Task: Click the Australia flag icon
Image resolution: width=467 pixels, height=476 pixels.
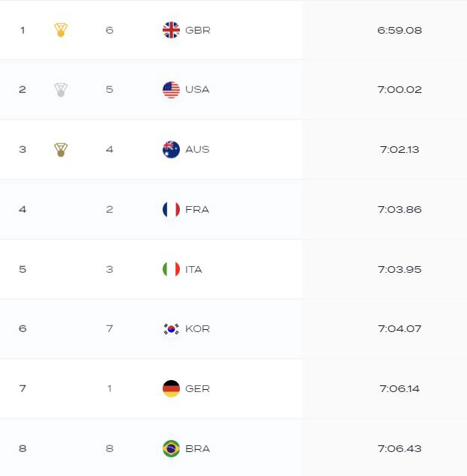Action: pos(171,149)
